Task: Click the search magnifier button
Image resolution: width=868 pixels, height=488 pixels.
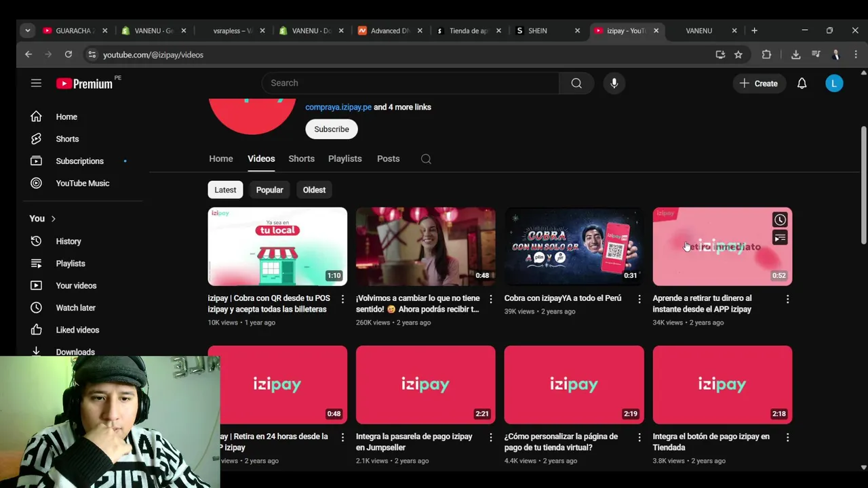Action: (x=576, y=83)
